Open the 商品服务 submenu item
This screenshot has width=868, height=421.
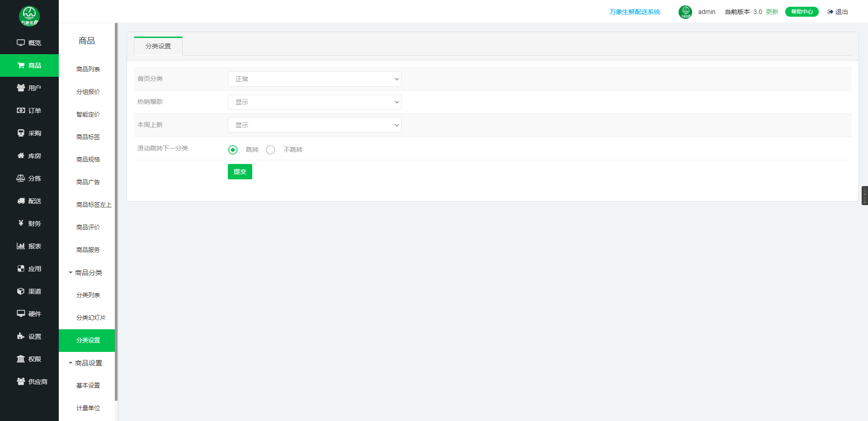(x=88, y=250)
